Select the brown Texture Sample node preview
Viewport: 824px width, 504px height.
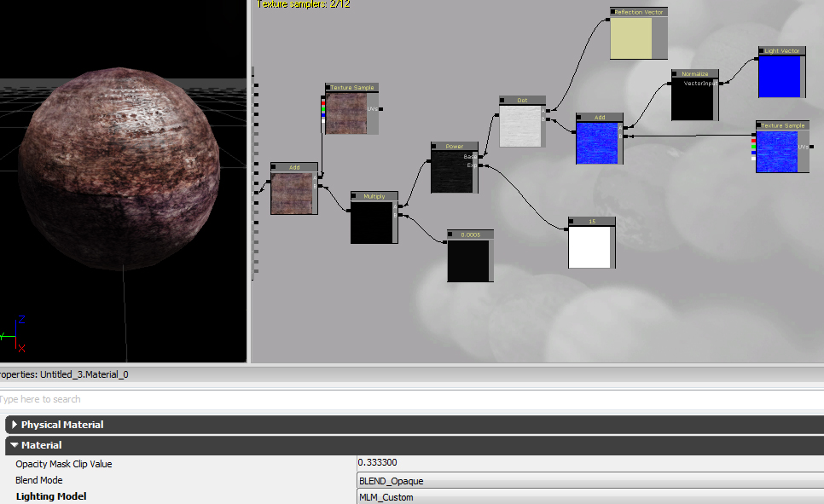point(346,113)
